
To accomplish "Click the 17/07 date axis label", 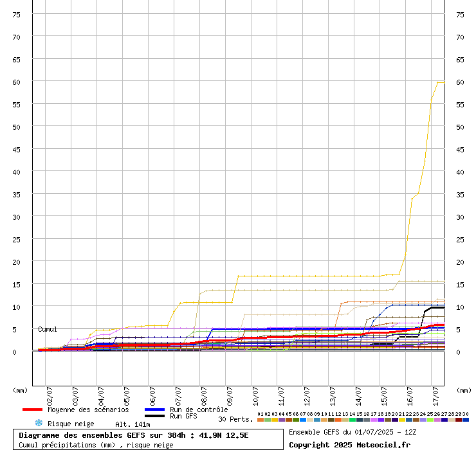I will coord(436,396).
